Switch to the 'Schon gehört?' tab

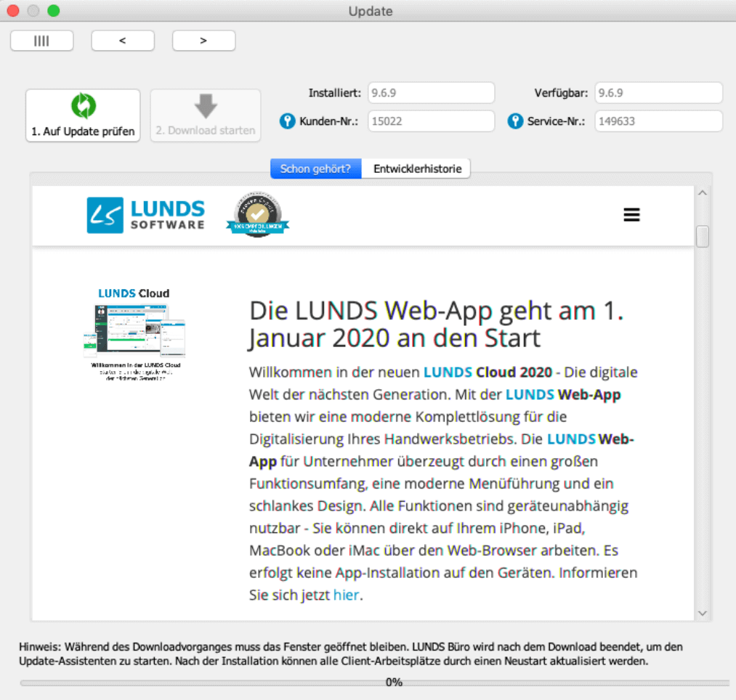click(316, 169)
